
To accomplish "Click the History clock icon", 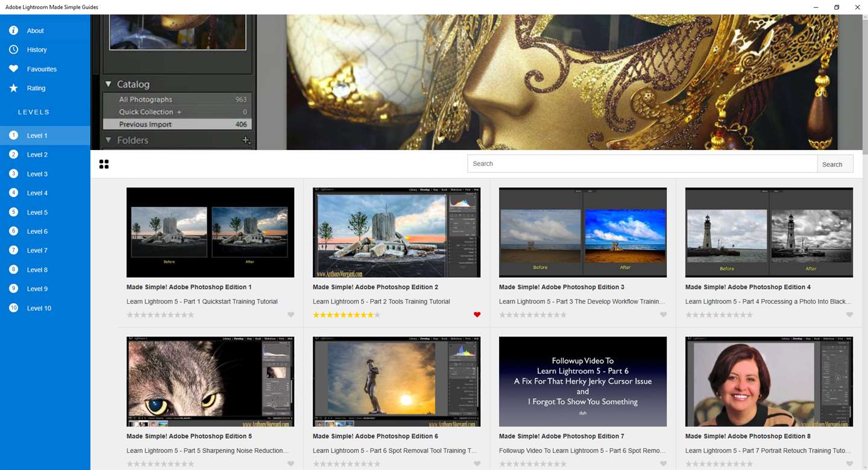I will coord(13,49).
